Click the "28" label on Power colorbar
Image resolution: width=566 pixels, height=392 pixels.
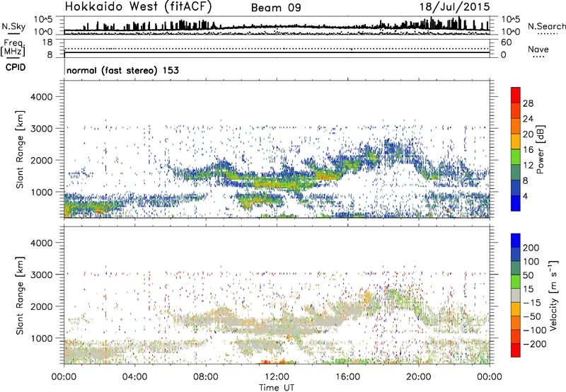click(x=528, y=103)
